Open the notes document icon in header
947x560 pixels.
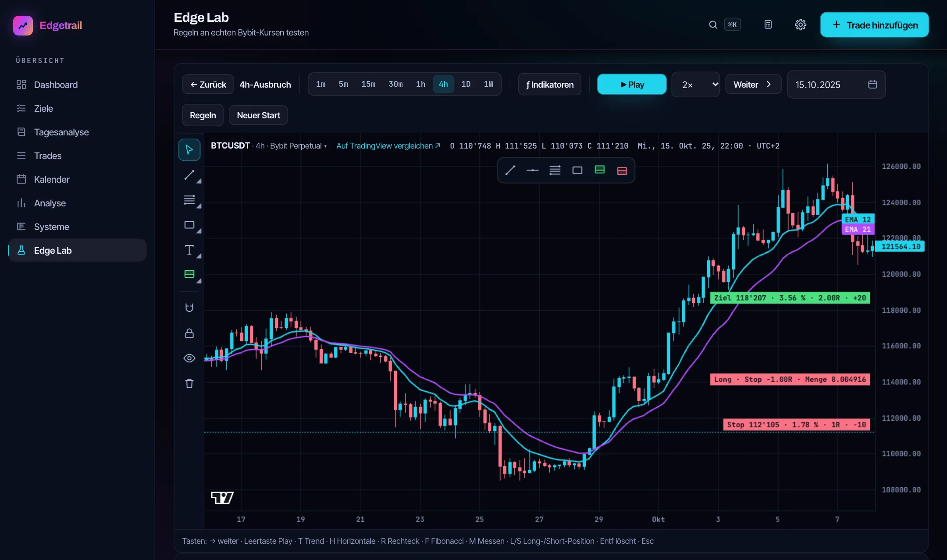768,25
